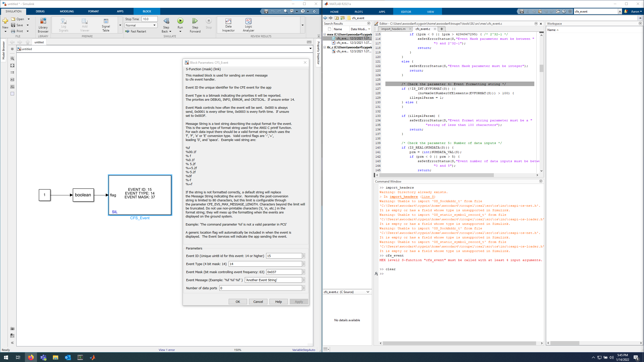Open the Library Browser
This screenshot has width=644, height=362.
pos(43,24)
